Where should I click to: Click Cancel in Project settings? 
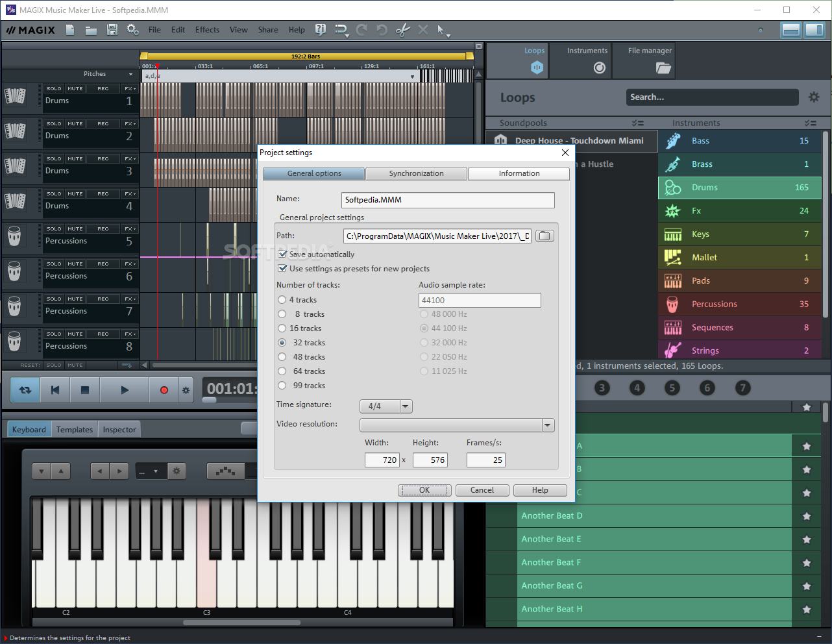(482, 490)
